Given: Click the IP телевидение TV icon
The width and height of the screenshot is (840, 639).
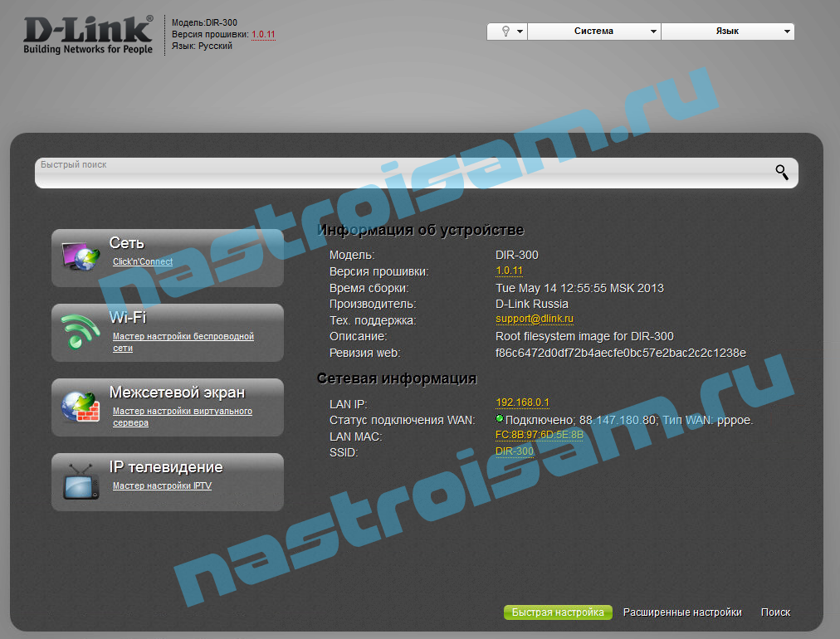Looking at the screenshot, I should click(x=81, y=481).
